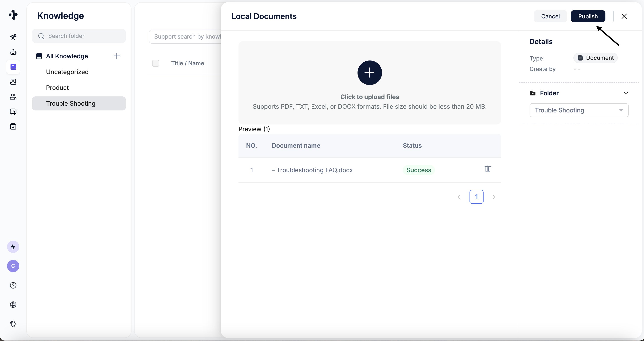Viewport: 644px width, 341px height.
Task: Select page 1 in pagination
Action: tap(476, 197)
